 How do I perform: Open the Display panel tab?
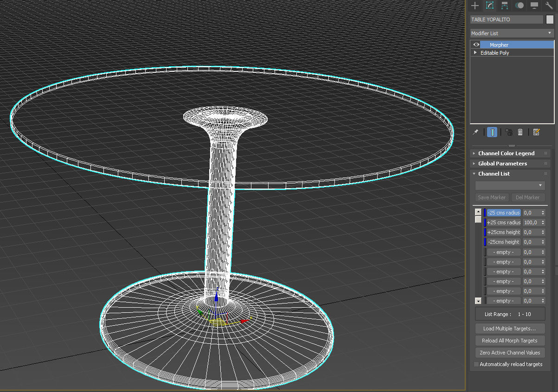pos(534,6)
